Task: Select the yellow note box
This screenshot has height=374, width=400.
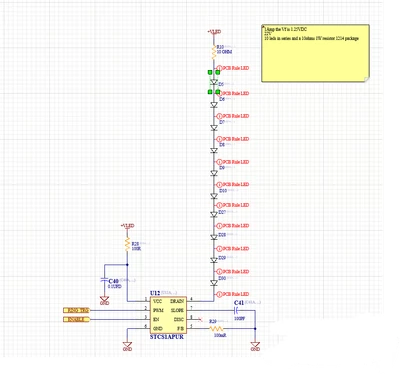Action: [x=315, y=53]
